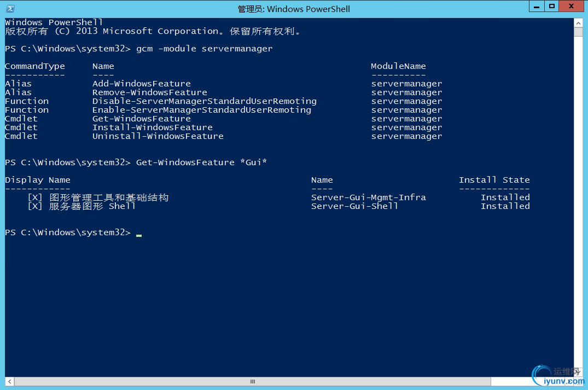Image resolution: width=588 pixels, height=390 pixels.
Task: Click the window title text 管理员: Windows PowerShell
Action: pos(294,9)
